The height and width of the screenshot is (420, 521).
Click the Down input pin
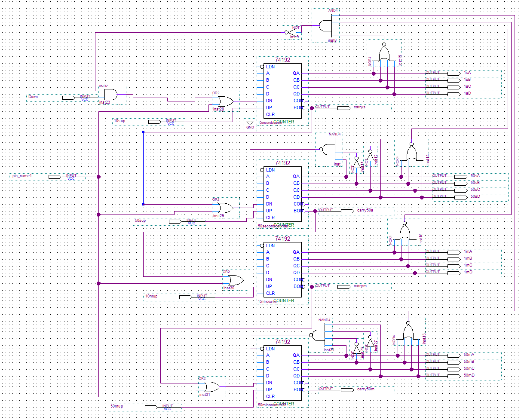tap(69, 98)
